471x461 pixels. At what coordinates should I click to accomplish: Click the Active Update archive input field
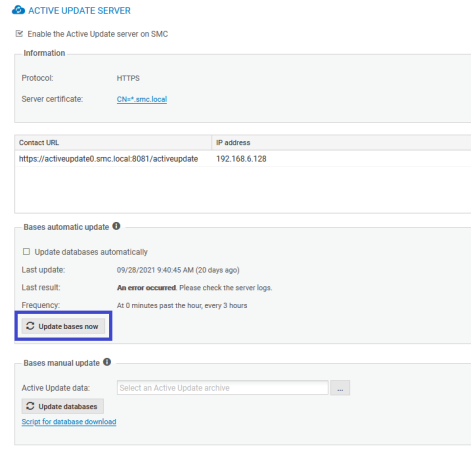click(x=223, y=388)
